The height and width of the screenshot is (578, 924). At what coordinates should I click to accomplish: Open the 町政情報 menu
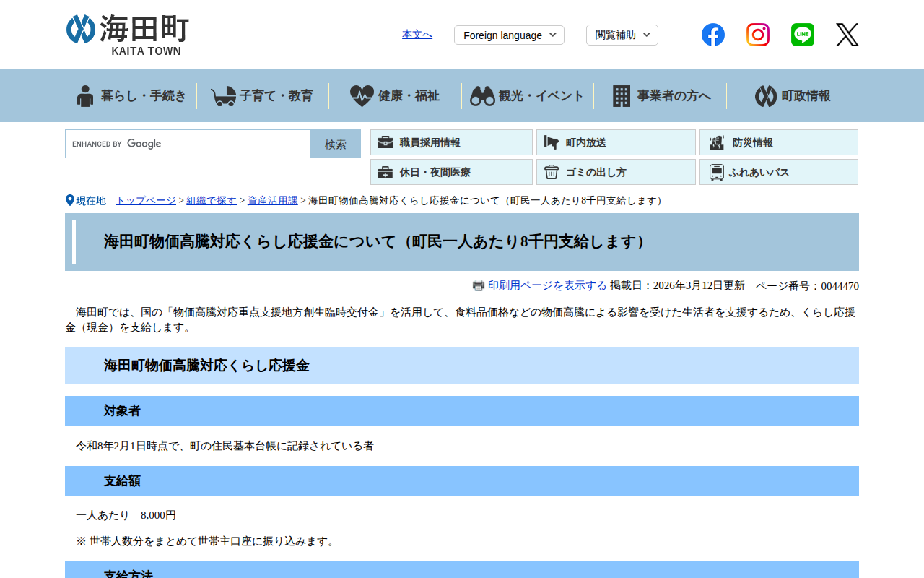[793, 95]
